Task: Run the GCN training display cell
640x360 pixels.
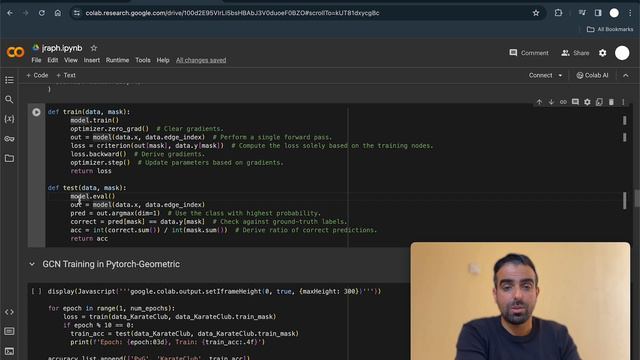Action: (x=36, y=291)
